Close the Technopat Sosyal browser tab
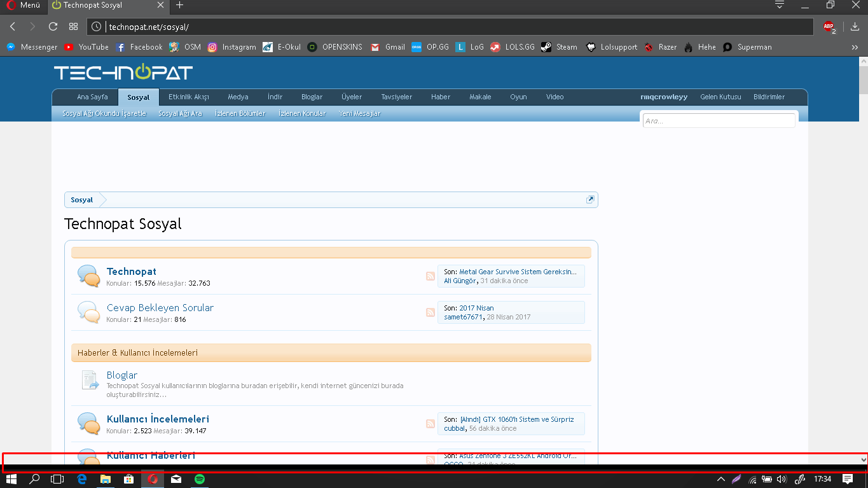Image resolution: width=868 pixels, height=488 pixels. (x=162, y=5)
